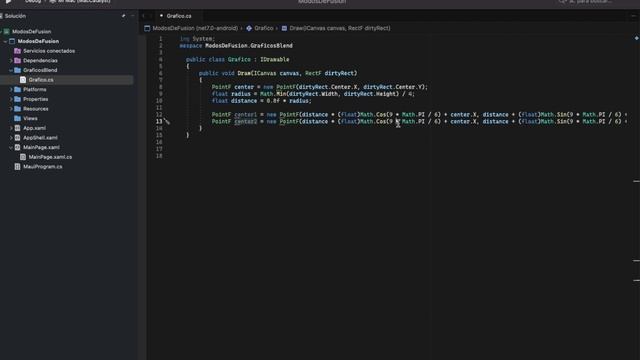Image resolution: width=640 pixels, height=360 pixels.
Task: Switch to the Grafico.cs editor tab
Action: pyautogui.click(x=179, y=16)
